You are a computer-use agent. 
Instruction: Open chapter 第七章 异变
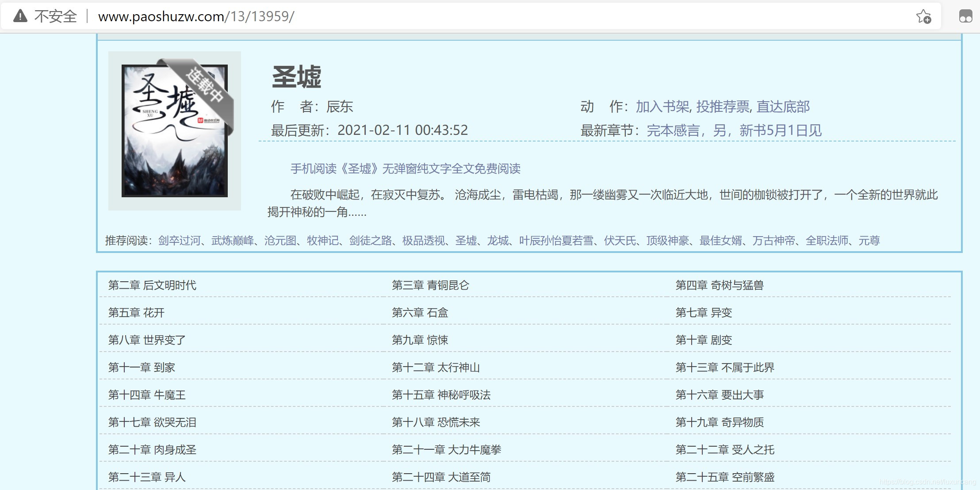tap(704, 313)
